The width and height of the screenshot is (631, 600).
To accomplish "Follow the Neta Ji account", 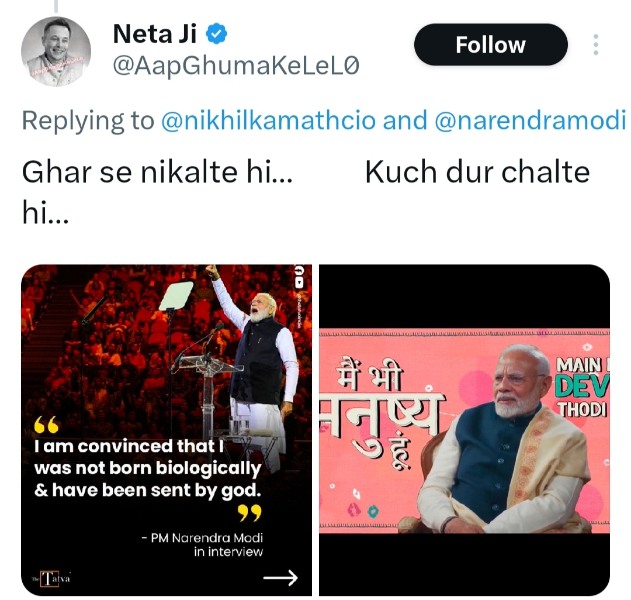I will [x=490, y=45].
